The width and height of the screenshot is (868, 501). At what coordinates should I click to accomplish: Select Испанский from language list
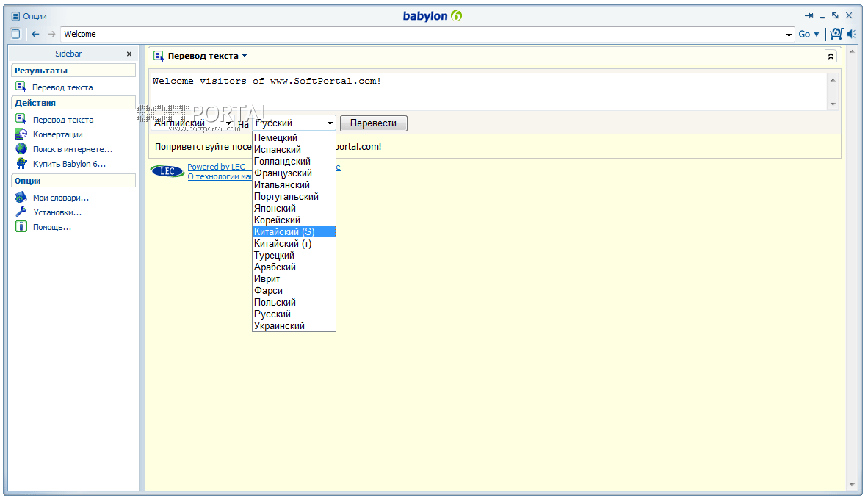click(x=294, y=149)
